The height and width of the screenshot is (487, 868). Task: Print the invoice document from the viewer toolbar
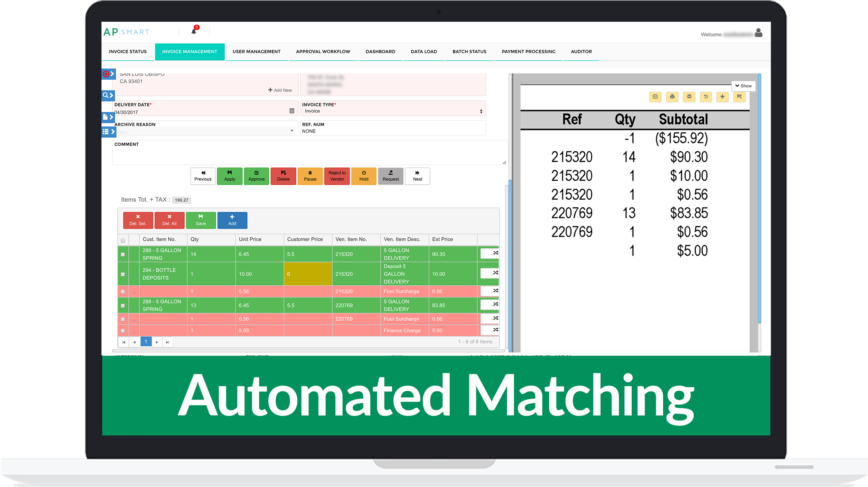pyautogui.click(x=672, y=97)
